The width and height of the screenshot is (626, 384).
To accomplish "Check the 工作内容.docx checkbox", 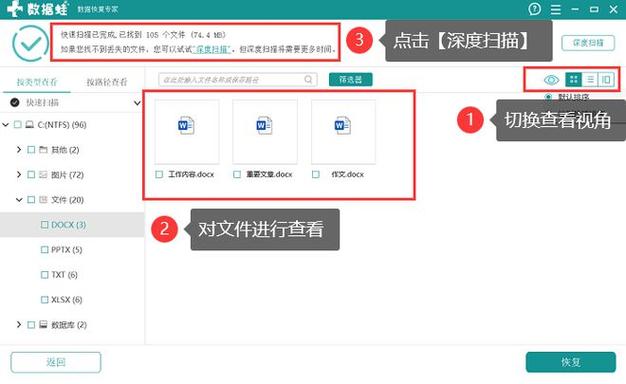I will [x=159, y=174].
